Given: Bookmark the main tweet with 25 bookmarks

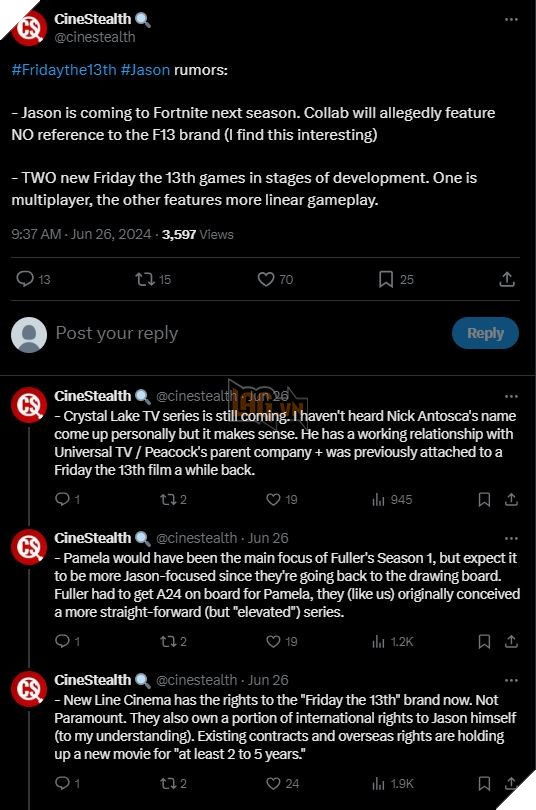Looking at the screenshot, I should pyautogui.click(x=386, y=279).
